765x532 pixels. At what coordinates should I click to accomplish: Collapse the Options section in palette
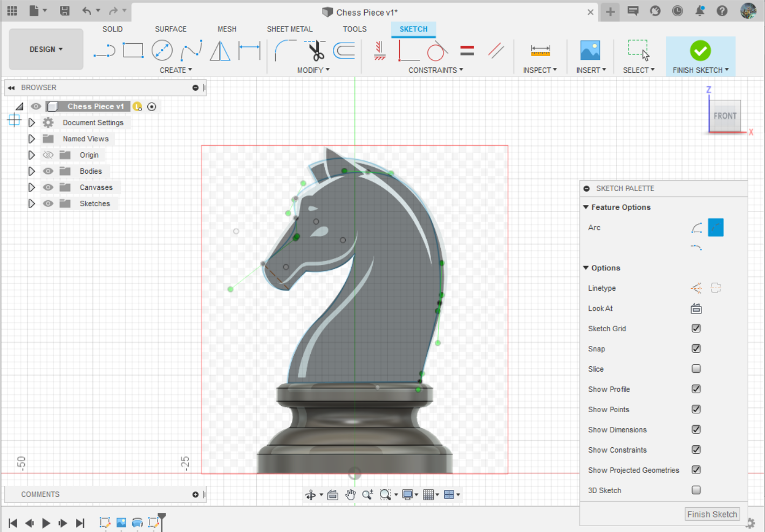pyautogui.click(x=586, y=268)
